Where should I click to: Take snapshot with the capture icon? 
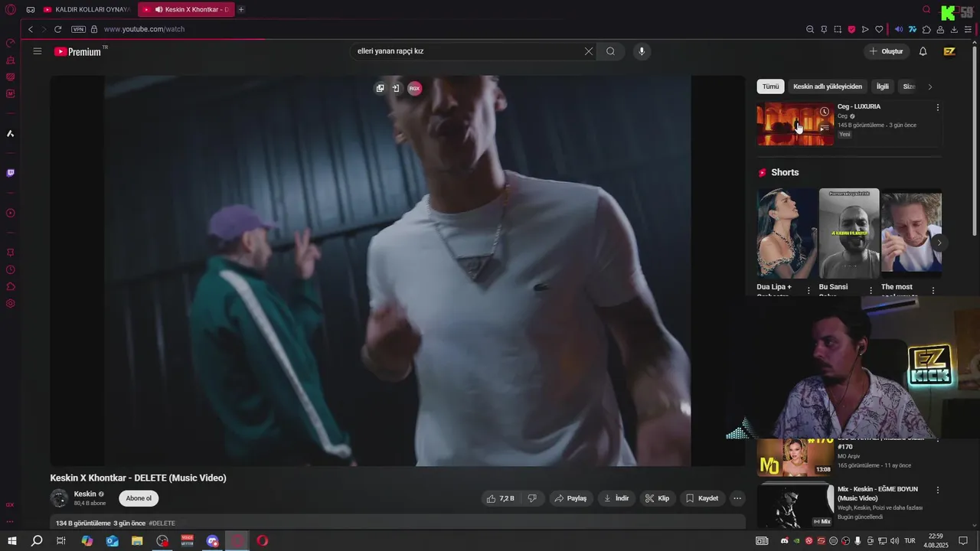838,29
